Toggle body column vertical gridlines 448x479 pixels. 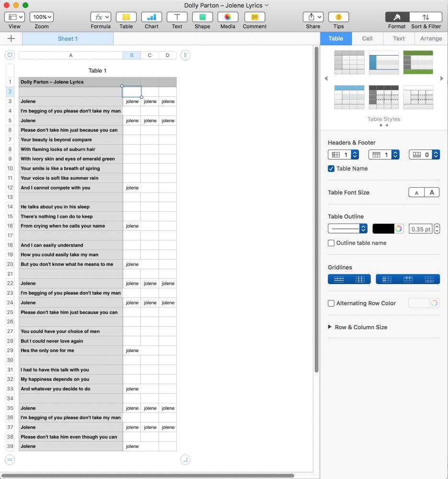(360, 279)
